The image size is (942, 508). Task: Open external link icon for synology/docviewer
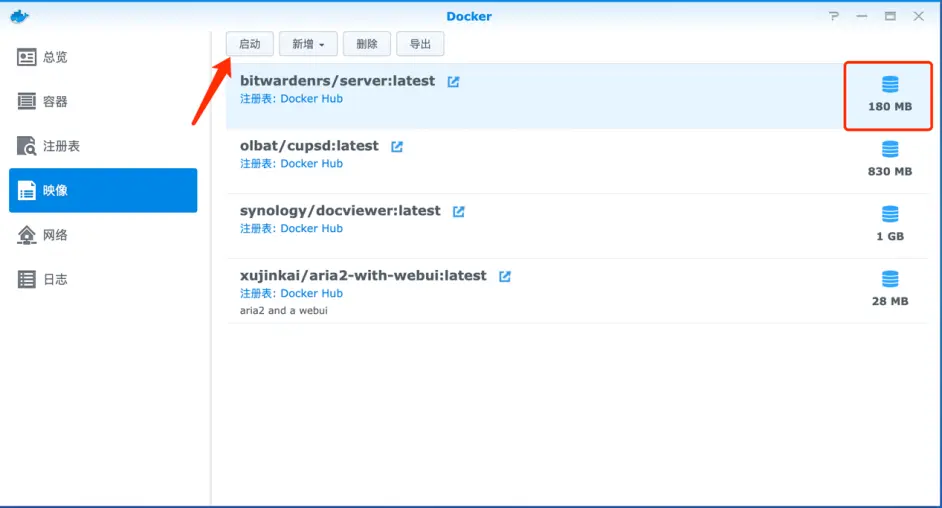[459, 211]
